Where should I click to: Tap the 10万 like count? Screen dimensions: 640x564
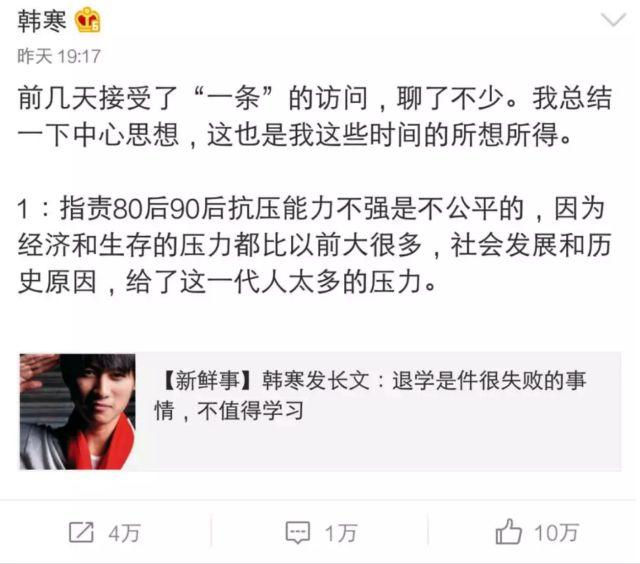556,533
